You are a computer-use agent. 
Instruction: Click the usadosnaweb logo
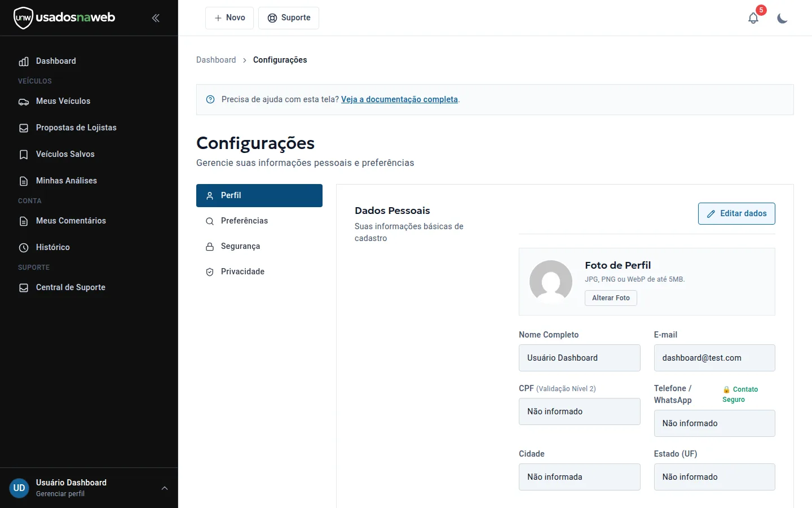coord(64,17)
